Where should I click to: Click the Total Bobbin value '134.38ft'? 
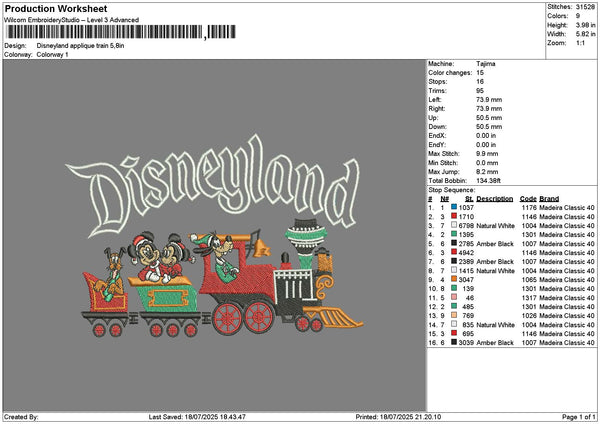tap(488, 181)
